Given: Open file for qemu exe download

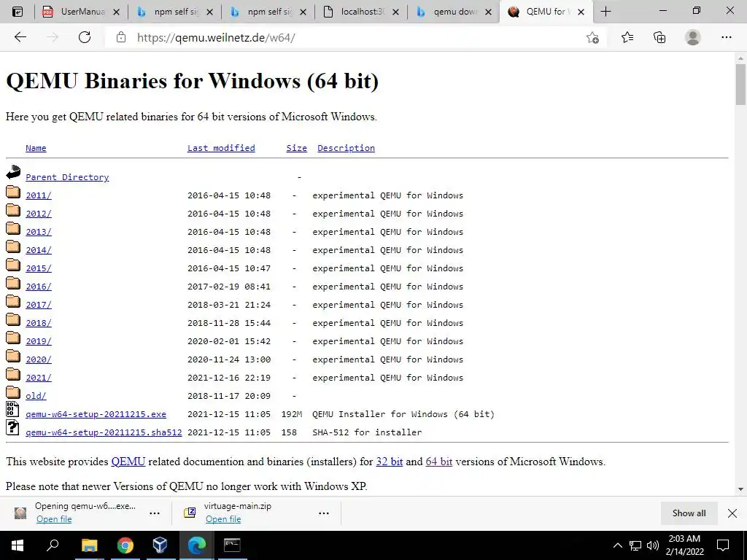Looking at the screenshot, I should [x=54, y=519].
